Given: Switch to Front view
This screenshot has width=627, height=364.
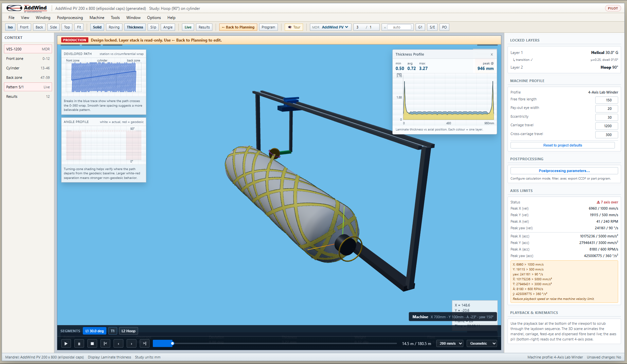Looking at the screenshot, I should [24, 27].
